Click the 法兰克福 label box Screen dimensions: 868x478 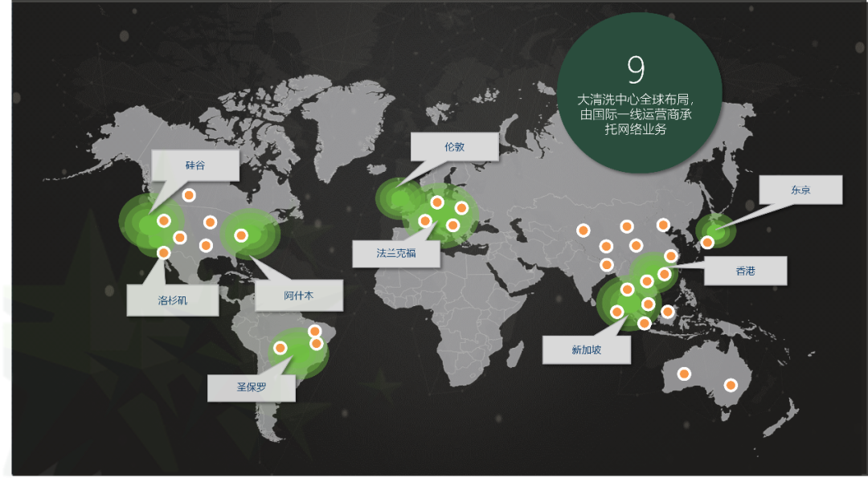click(396, 252)
